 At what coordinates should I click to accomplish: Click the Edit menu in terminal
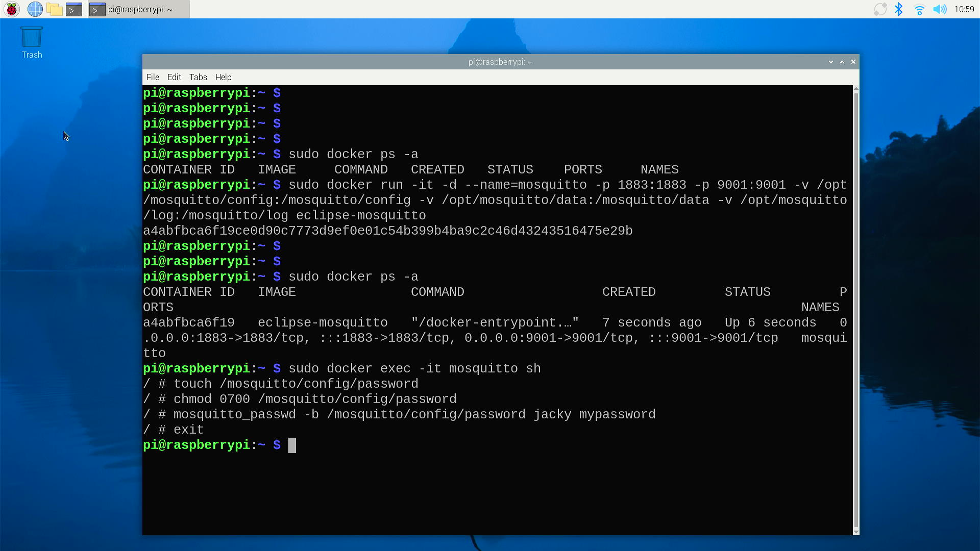click(x=175, y=77)
